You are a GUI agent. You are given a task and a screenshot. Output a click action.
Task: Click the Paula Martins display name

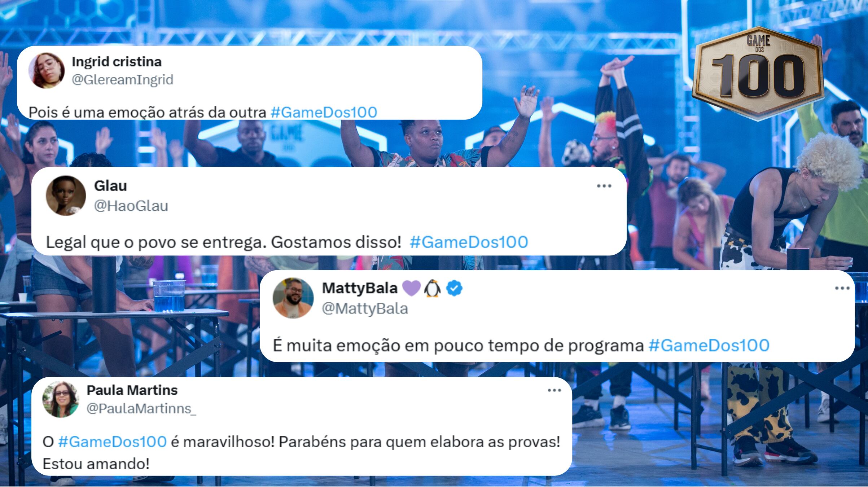tap(132, 390)
